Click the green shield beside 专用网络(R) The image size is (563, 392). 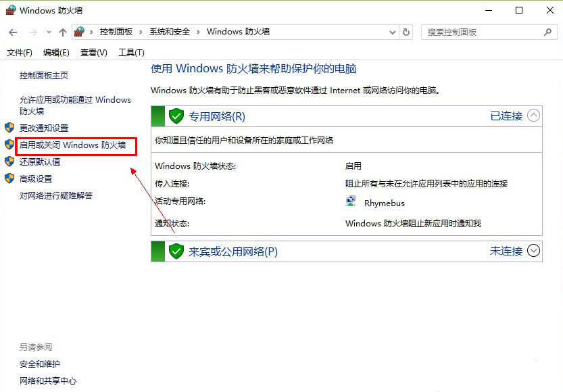(x=176, y=116)
